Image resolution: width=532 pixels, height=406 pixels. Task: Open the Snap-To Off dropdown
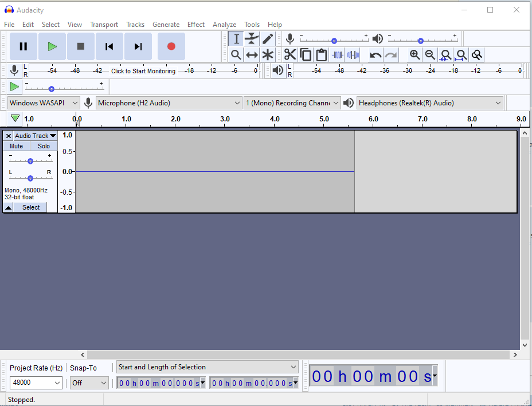(x=89, y=383)
